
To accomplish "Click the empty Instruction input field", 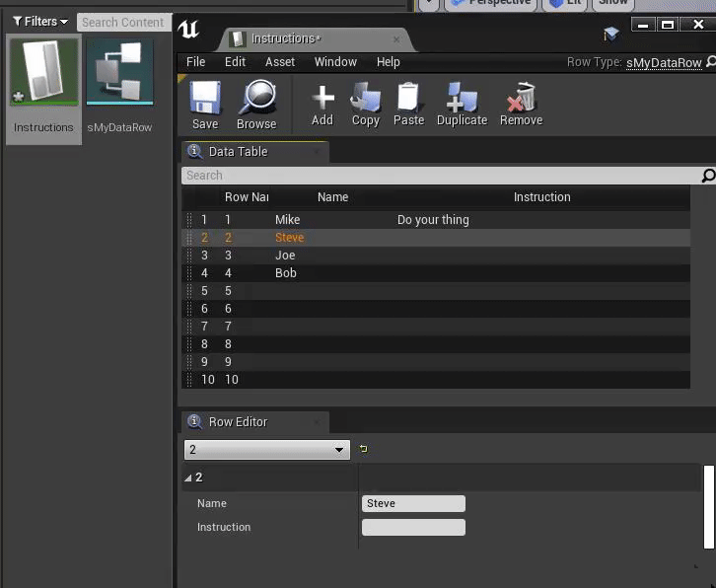I will pos(413,527).
